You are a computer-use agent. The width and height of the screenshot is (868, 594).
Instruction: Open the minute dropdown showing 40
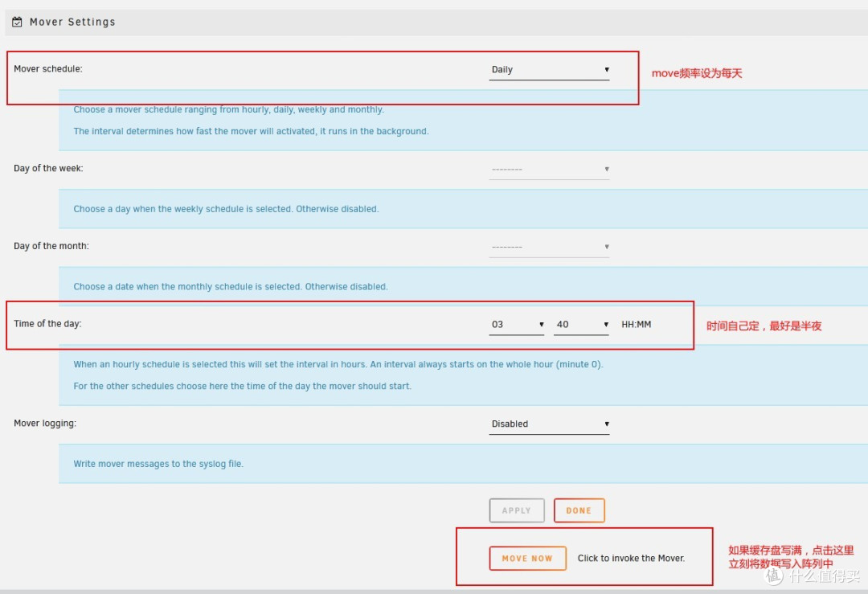pyautogui.click(x=581, y=325)
